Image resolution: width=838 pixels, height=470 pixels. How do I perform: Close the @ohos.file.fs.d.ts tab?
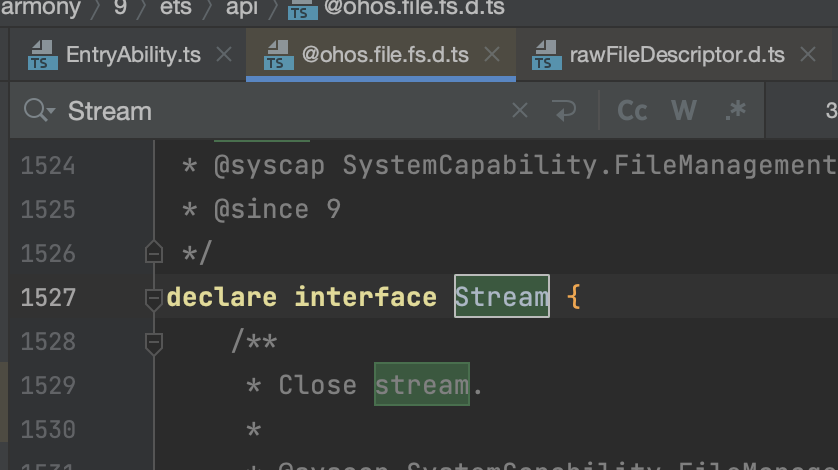[491, 55]
